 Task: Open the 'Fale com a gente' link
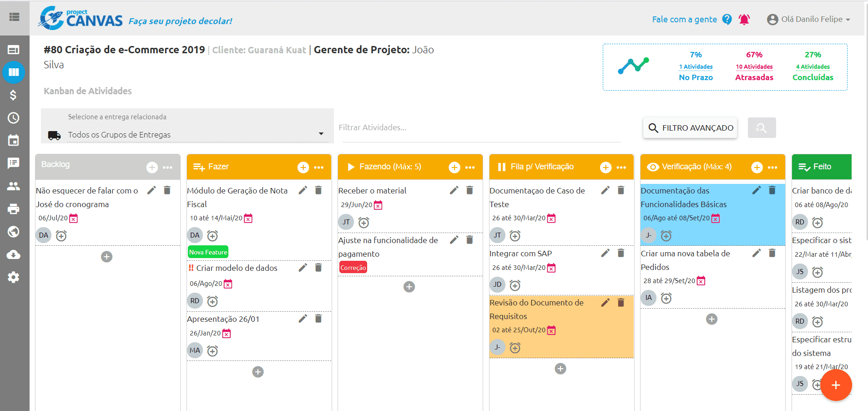684,20
